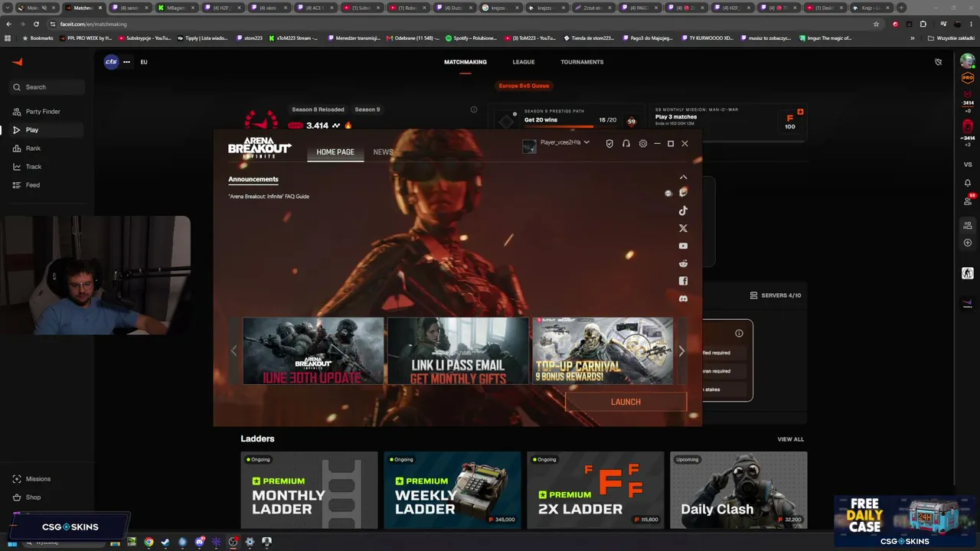Click the Windows Start button
Image resolution: width=980 pixels, height=551 pixels.
(12, 543)
